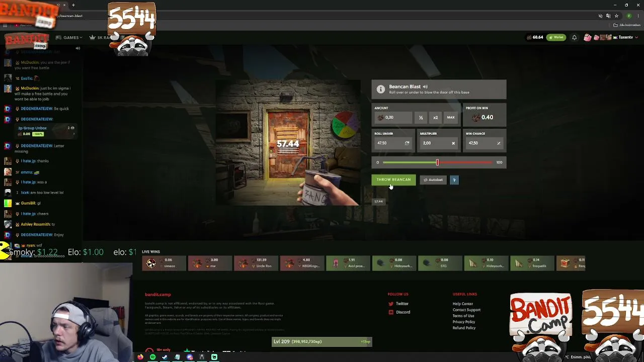Open the notifications bell
644x362 pixels.
tap(574, 37)
